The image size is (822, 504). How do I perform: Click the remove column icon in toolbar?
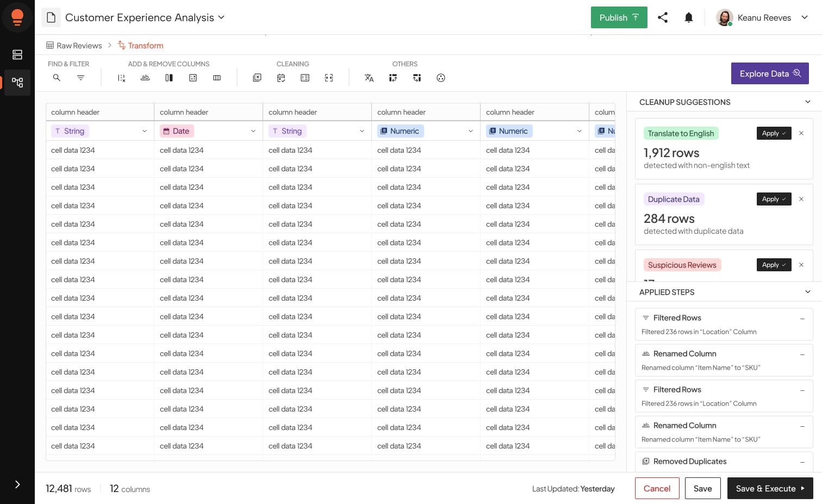point(121,78)
